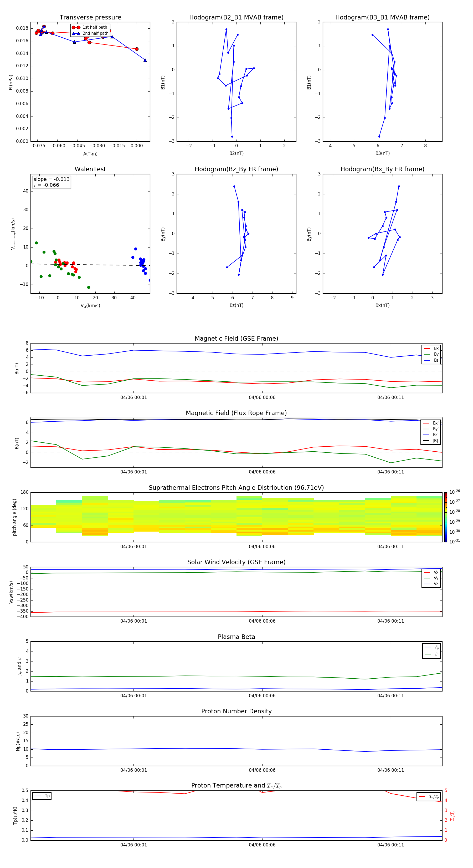Image resolution: width=473 pixels, height=868 pixels.
Task: Click the 'Transverse pressure' plot title
Action: click(90, 18)
